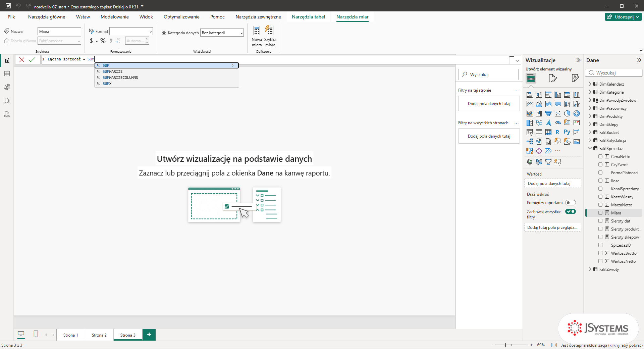
Task: Check the MarzaNetto field checkbox
Action: 600,205
